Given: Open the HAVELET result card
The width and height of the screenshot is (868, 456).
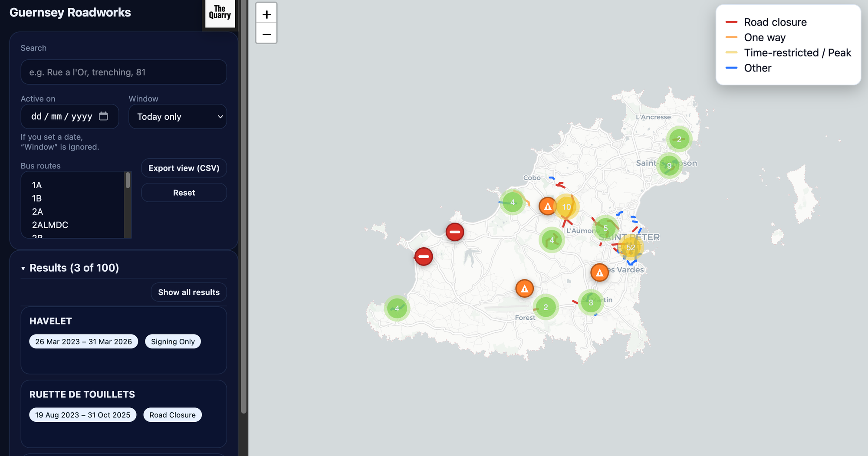Looking at the screenshot, I should click(124, 340).
